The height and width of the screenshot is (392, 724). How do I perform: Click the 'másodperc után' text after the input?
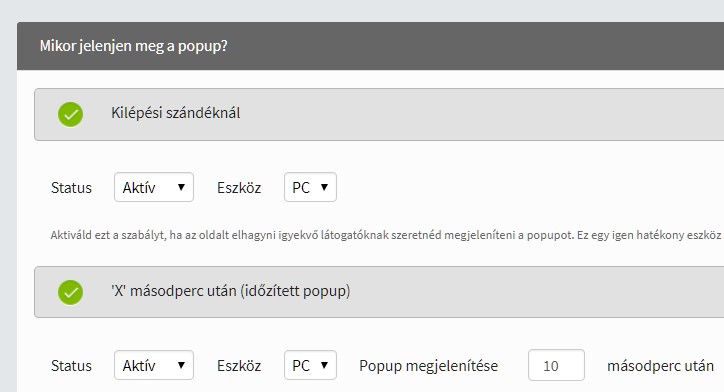coord(660,366)
